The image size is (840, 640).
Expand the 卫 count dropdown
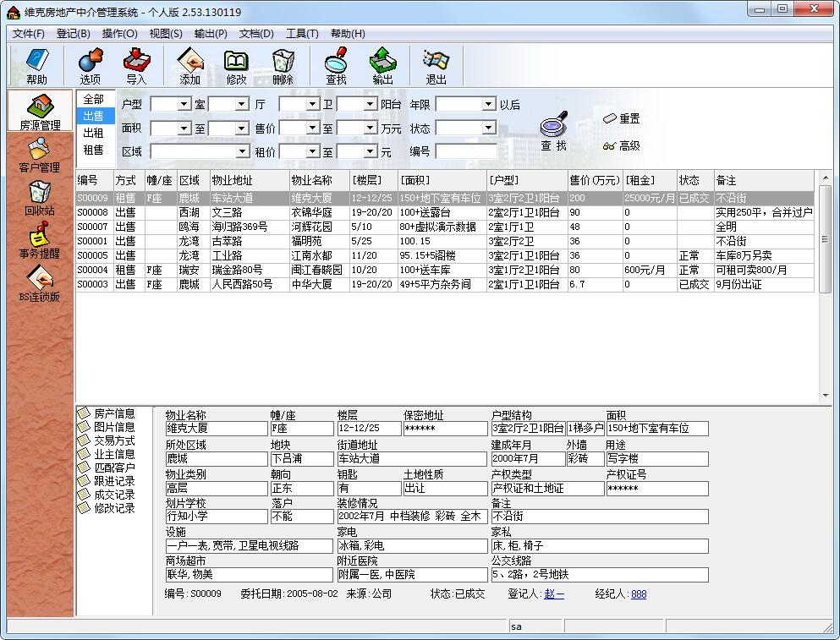(313, 104)
